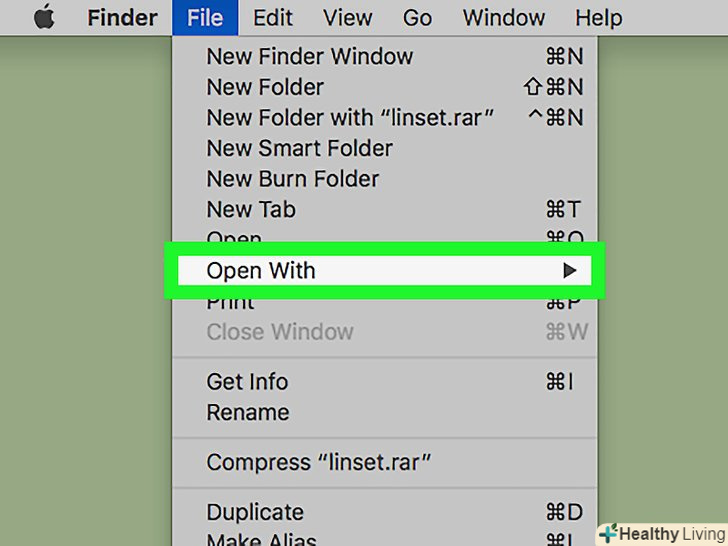Compress "linset.rar"
Viewport: 728px width, 546px height.
[x=318, y=463]
